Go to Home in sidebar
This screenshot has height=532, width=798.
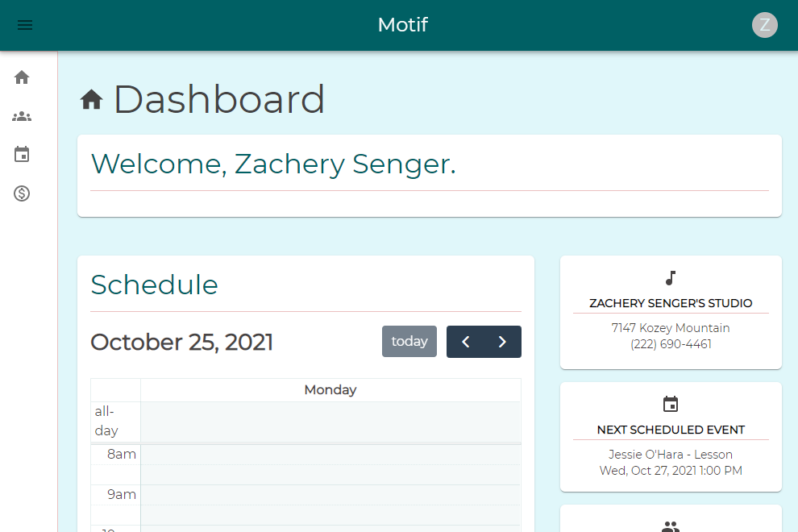[22, 77]
